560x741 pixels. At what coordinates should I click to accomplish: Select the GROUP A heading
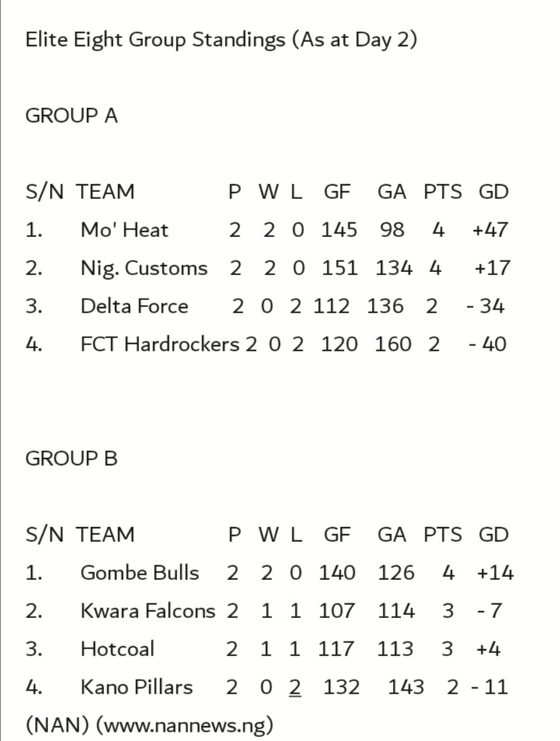pos(72,116)
